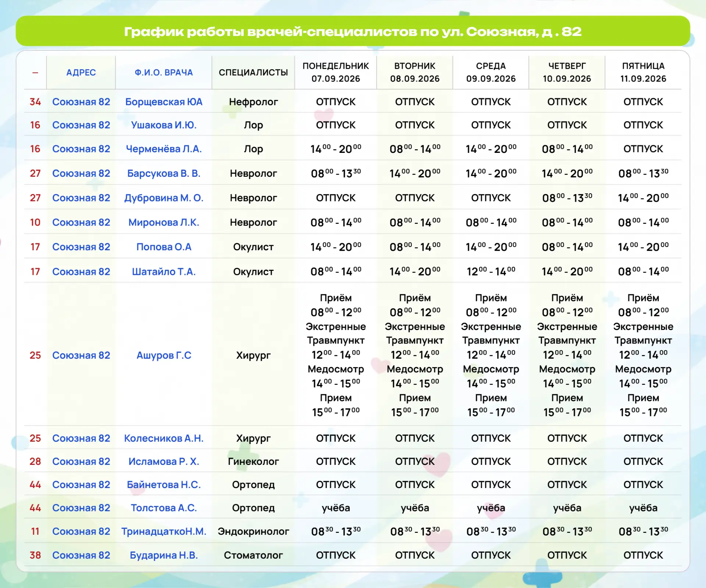Click the ЧЕТВЕРГ 10.09.2026 header
Image resolution: width=706 pixels, height=588 pixels.
click(x=567, y=72)
